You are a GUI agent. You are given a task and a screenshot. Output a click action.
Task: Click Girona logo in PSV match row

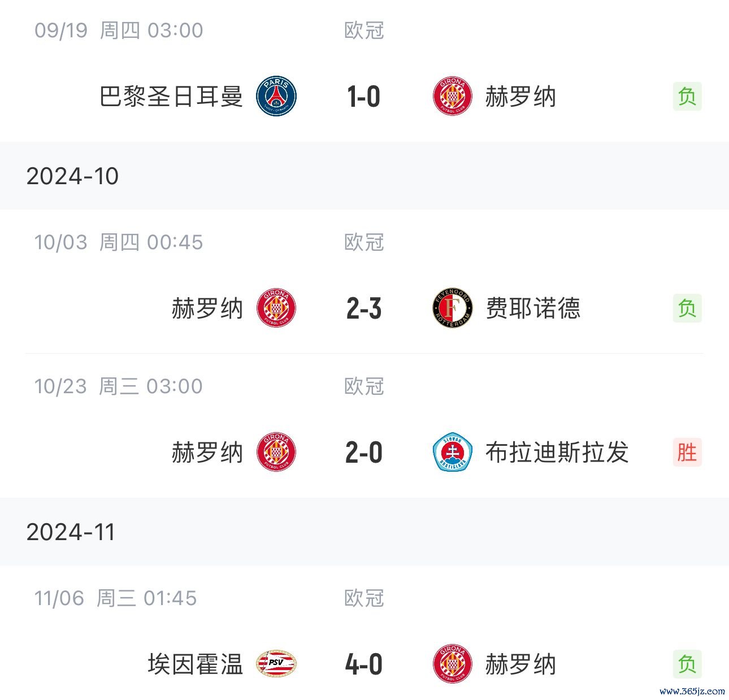tap(452, 664)
